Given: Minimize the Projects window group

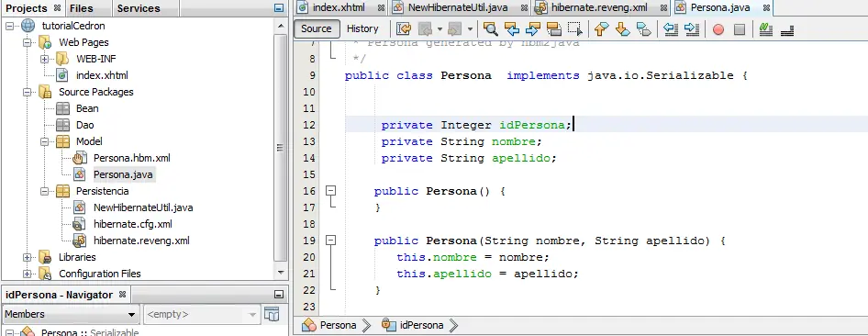Looking at the screenshot, I should pyautogui.click(x=279, y=8).
